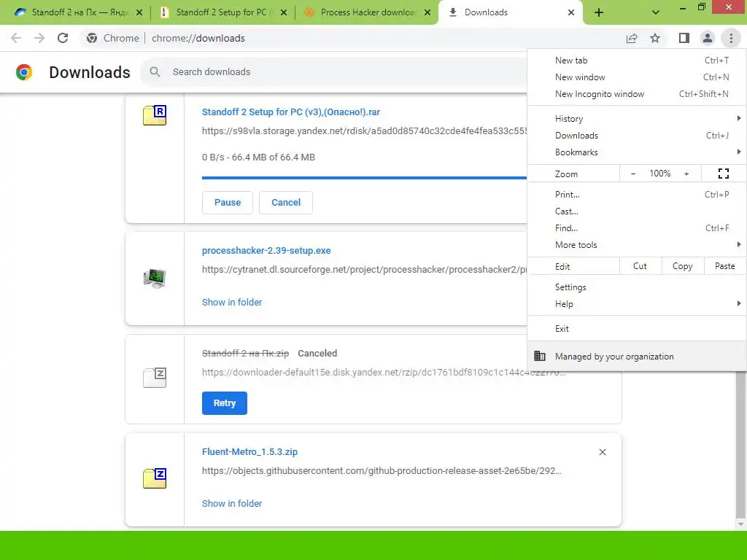Click the RAR file icon of Standoff 2 Setup
Screen dimensions: 747x560
155,115
